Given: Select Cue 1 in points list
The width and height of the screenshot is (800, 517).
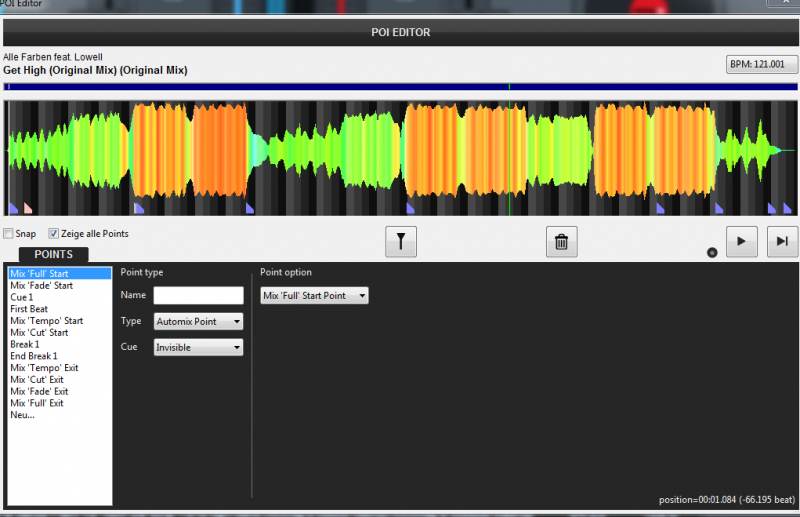Looking at the screenshot, I should tap(60, 297).
